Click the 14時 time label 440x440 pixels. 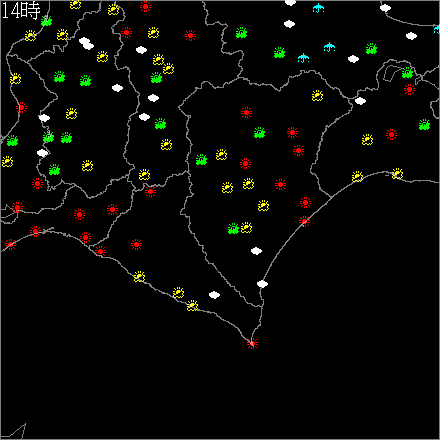tap(21, 11)
